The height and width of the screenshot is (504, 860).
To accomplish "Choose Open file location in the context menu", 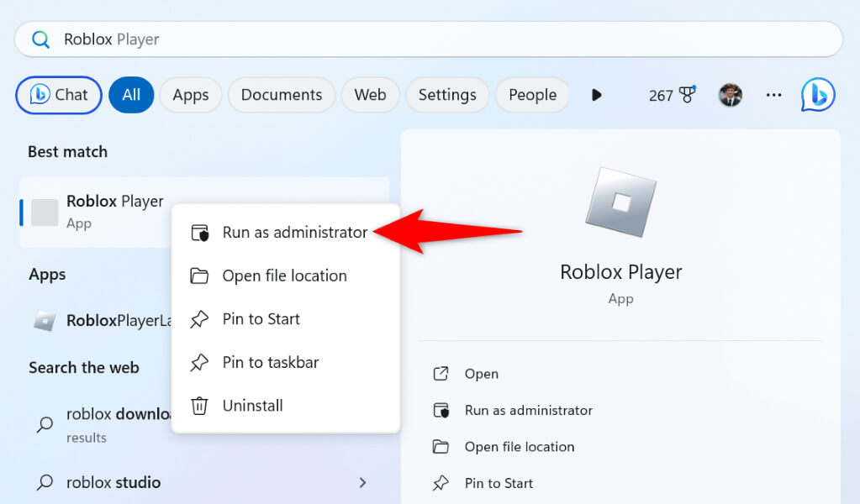I will [285, 276].
